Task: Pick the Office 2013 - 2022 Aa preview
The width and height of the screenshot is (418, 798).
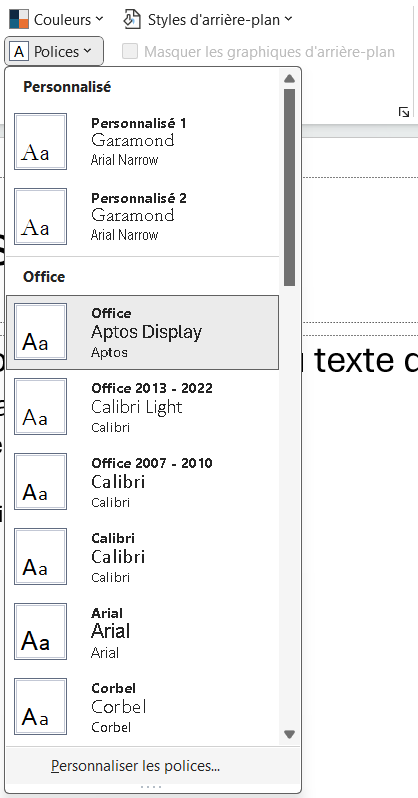Action: (x=40, y=406)
